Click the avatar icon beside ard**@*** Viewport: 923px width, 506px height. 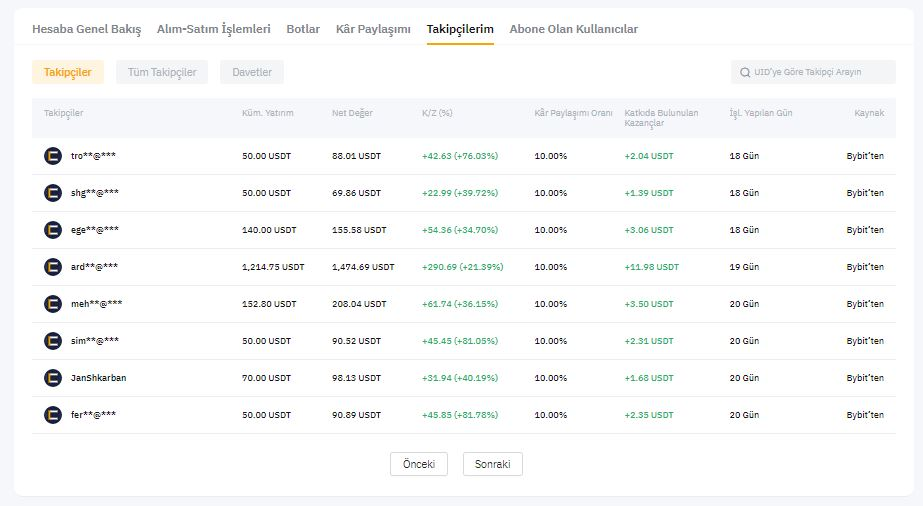click(x=53, y=267)
